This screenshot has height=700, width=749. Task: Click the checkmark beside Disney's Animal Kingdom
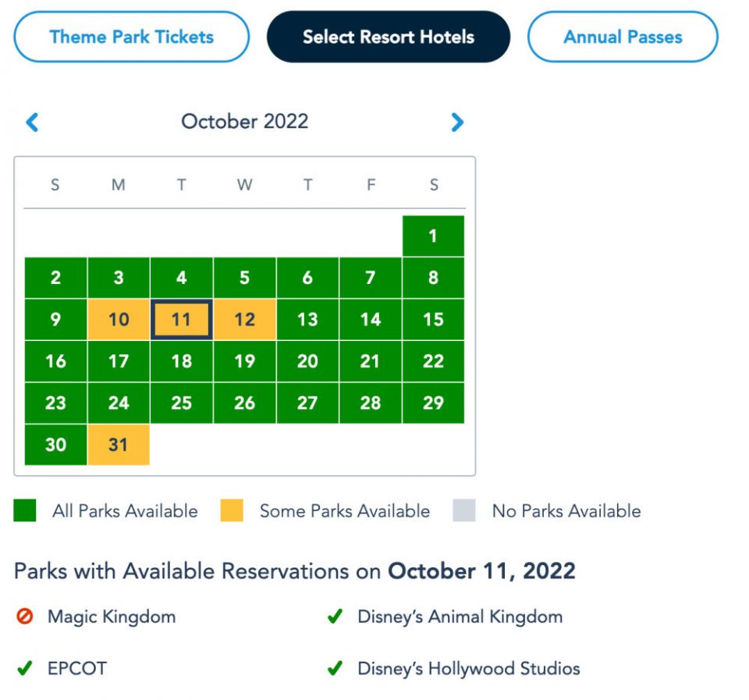pos(335,616)
